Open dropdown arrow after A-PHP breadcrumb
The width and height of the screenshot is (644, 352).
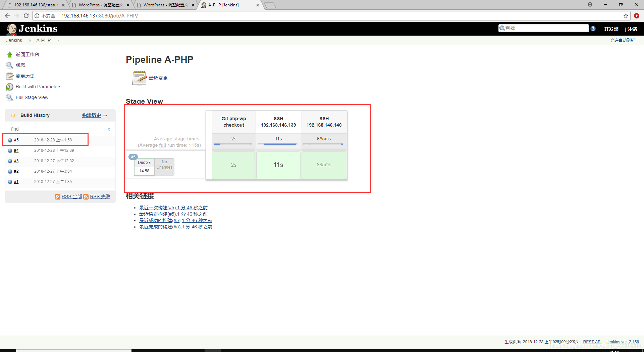tap(58, 40)
